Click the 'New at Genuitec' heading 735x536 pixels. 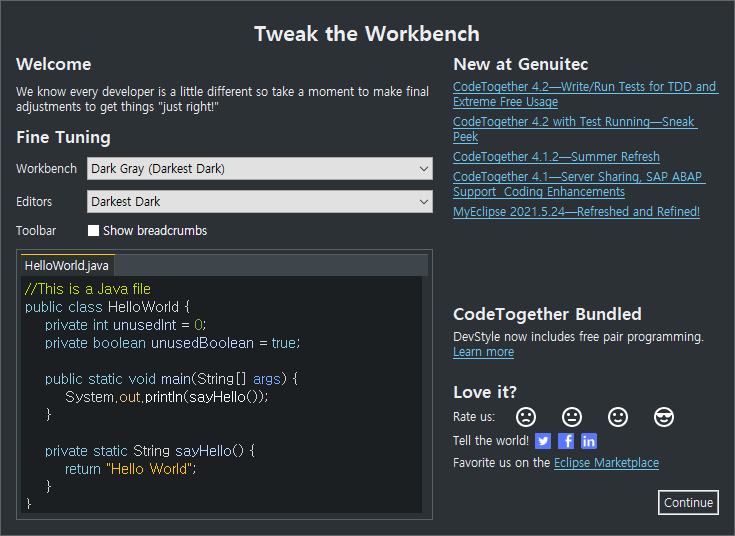click(x=520, y=64)
